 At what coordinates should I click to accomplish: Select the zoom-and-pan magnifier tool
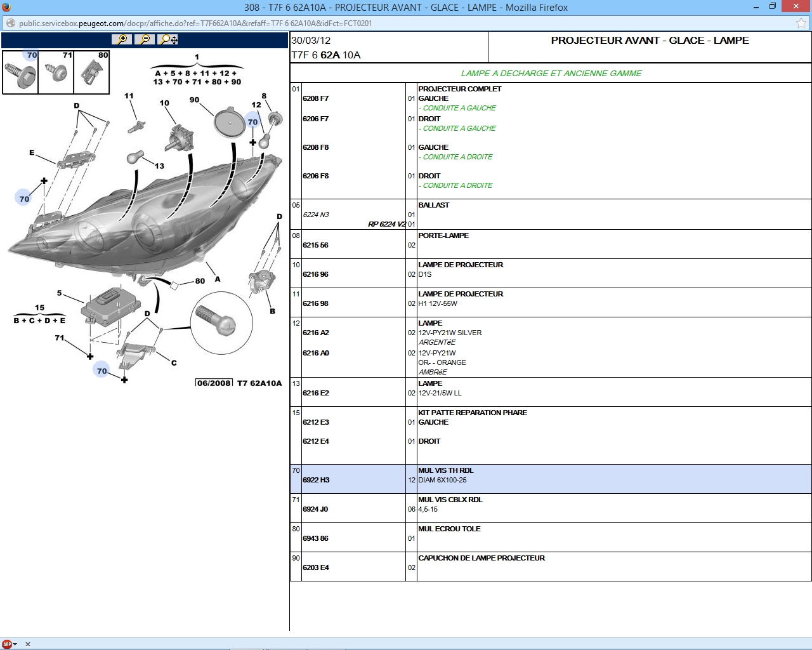point(169,39)
